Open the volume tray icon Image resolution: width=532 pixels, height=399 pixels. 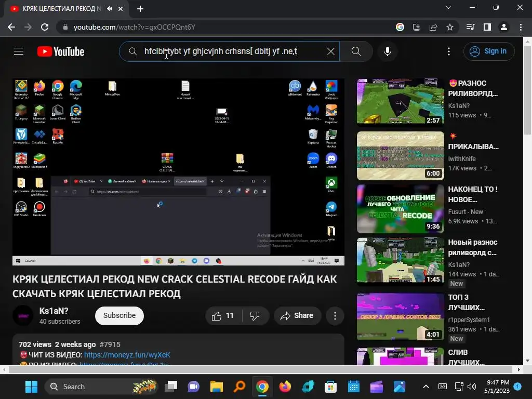(x=472, y=387)
